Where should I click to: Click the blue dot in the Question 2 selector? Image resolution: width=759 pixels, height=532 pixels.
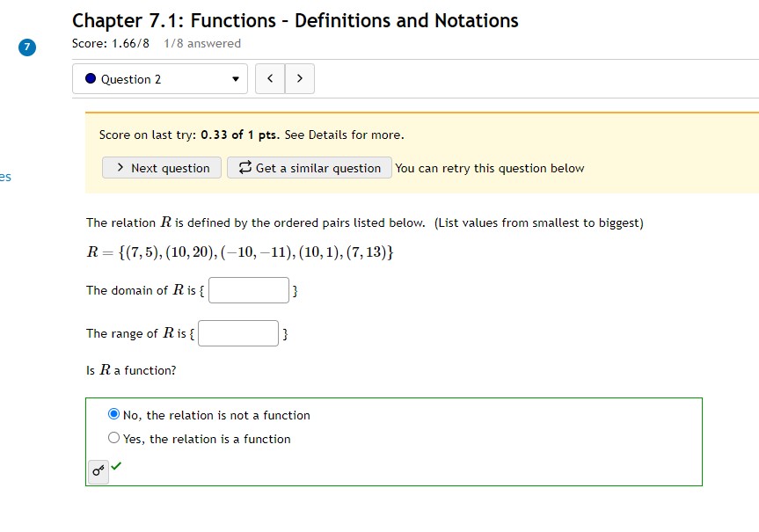91,79
